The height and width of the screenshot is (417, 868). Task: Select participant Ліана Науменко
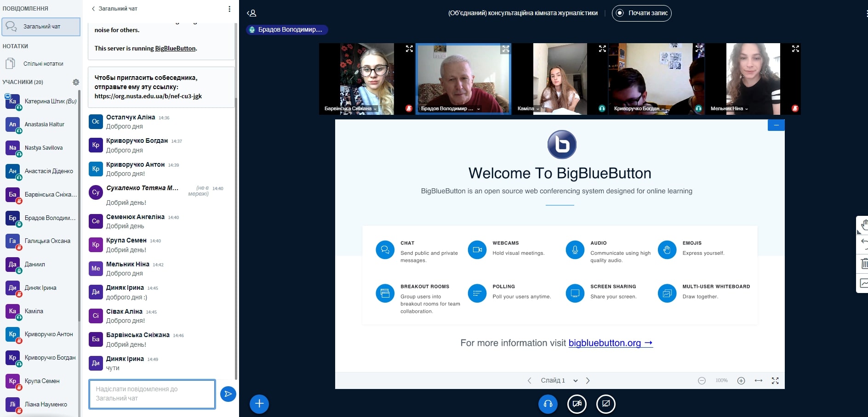tap(41, 405)
